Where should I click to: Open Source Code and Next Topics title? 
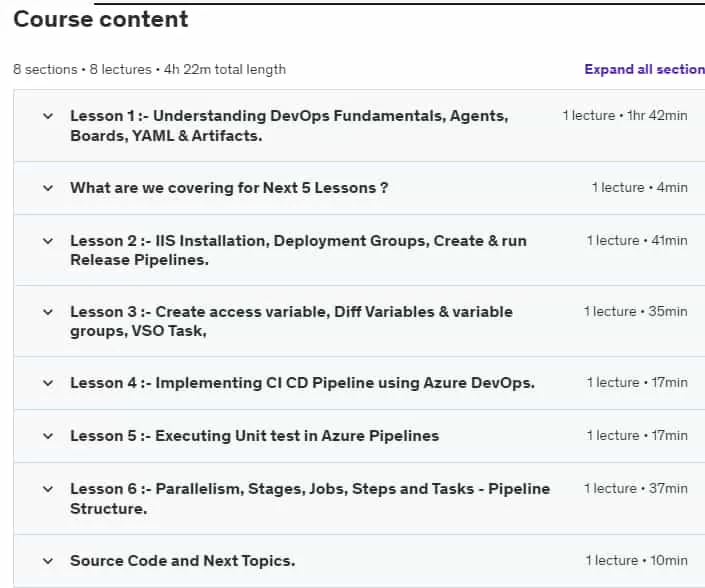pyautogui.click(x=183, y=561)
